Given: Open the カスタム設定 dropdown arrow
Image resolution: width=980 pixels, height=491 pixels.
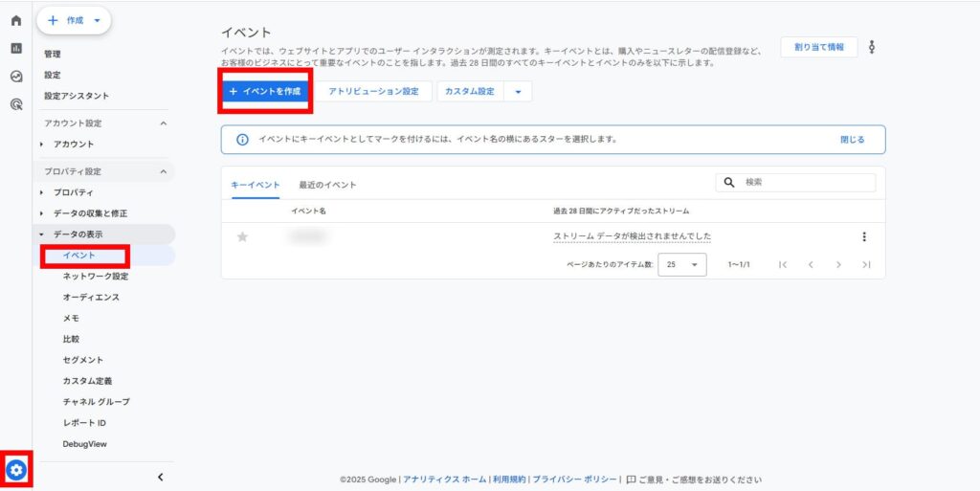Looking at the screenshot, I should (x=518, y=92).
